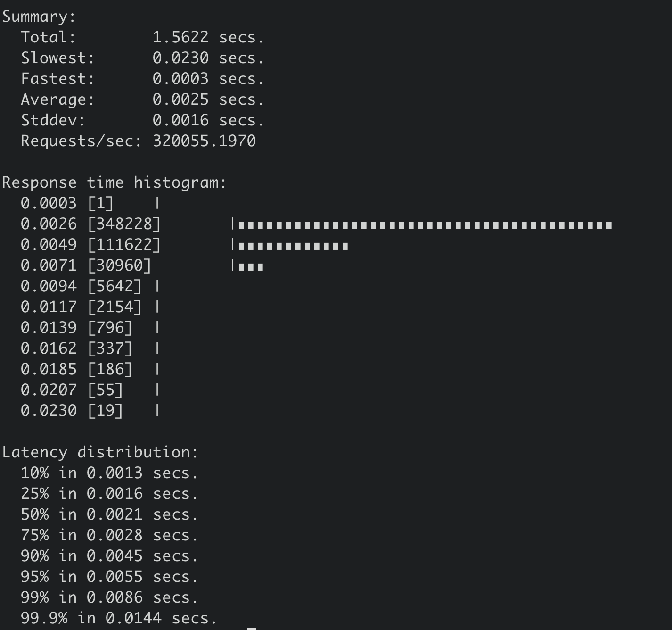The width and height of the screenshot is (672, 630).
Task: Select the Average value 0.0025 secs
Action: point(208,99)
